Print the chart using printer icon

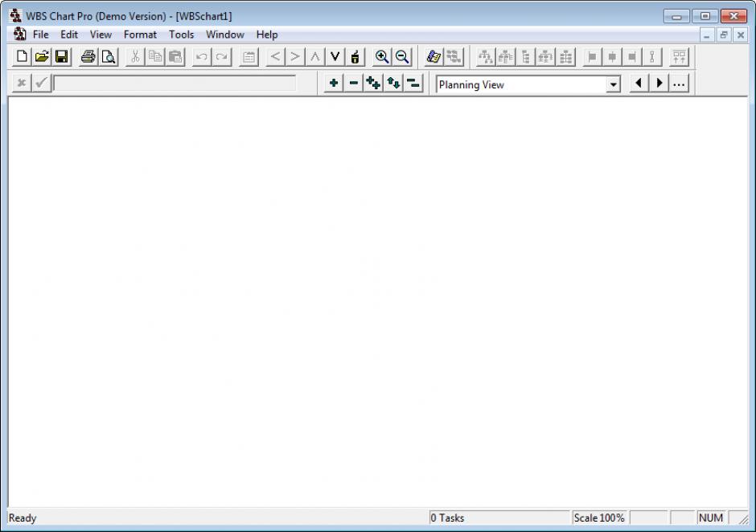[x=88, y=57]
